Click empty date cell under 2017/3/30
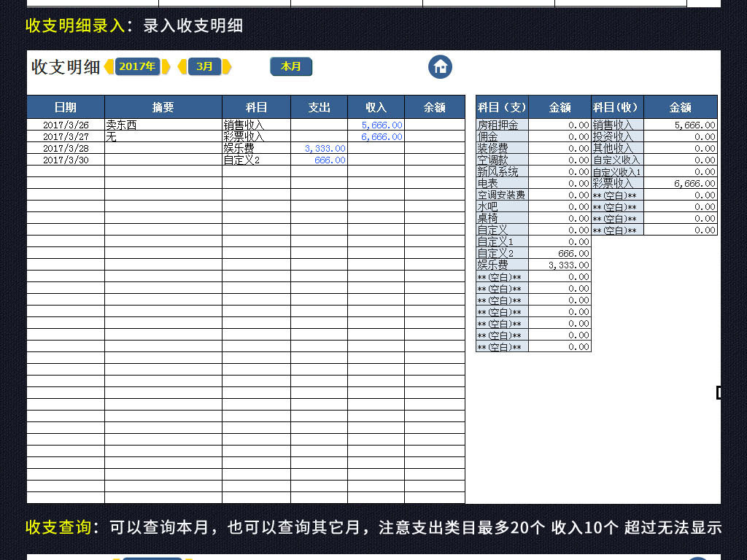 [66, 171]
